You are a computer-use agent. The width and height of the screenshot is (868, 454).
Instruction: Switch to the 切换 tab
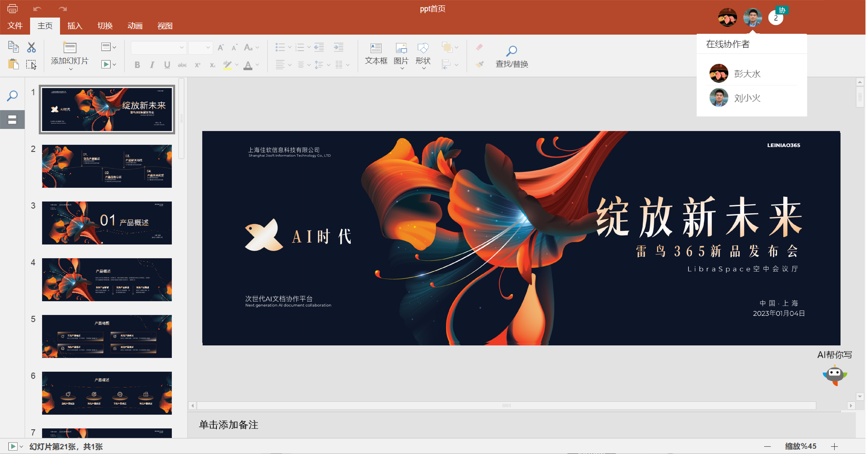[x=105, y=26]
